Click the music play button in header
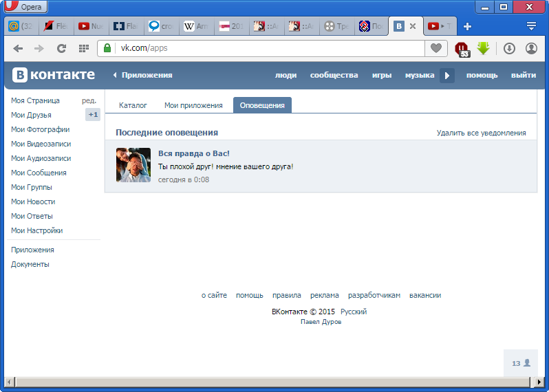549x392 pixels. [447, 76]
